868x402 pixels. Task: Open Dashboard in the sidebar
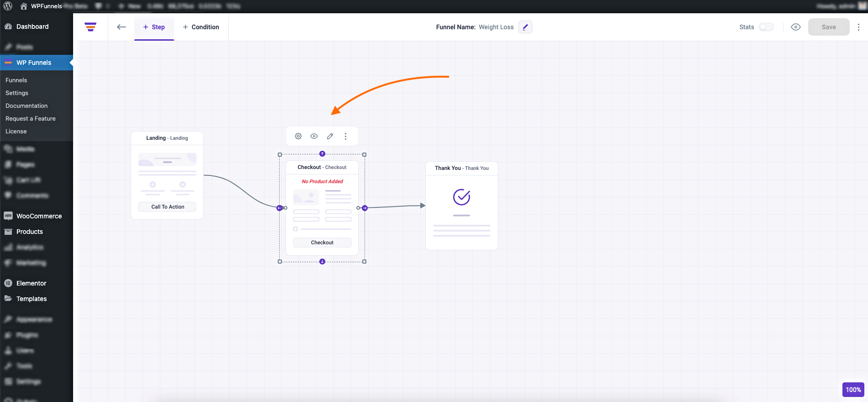[32, 26]
